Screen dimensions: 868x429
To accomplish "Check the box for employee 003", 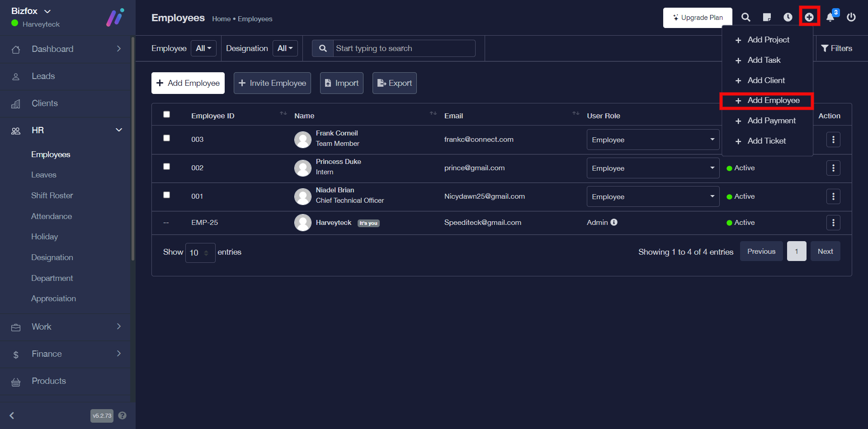I will click(166, 138).
